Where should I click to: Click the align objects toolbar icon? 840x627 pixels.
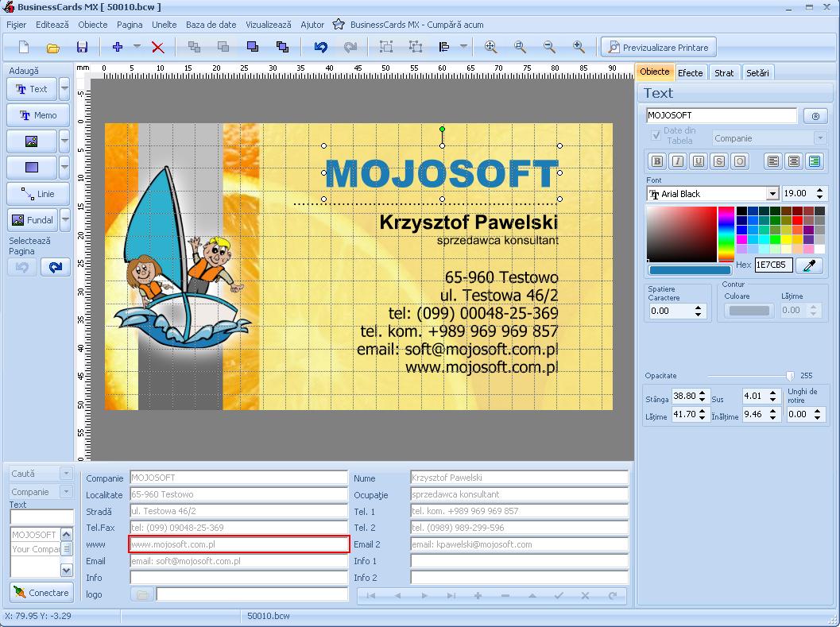pyautogui.click(x=444, y=47)
